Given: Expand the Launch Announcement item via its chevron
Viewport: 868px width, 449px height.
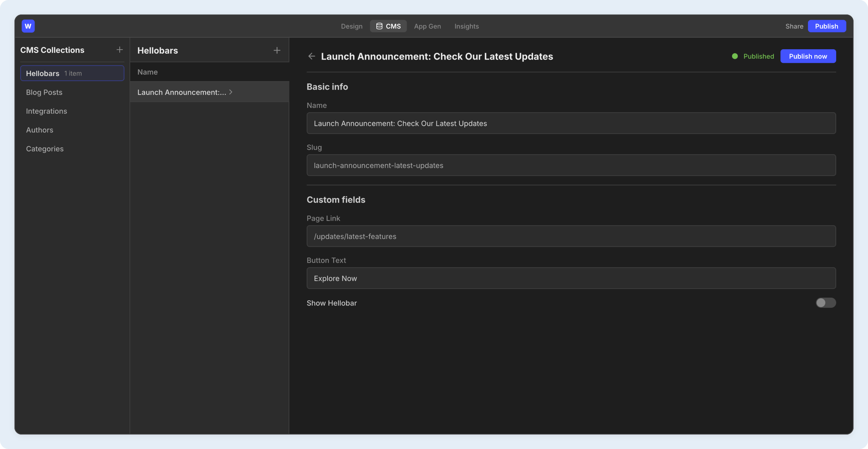Looking at the screenshot, I should coord(230,92).
